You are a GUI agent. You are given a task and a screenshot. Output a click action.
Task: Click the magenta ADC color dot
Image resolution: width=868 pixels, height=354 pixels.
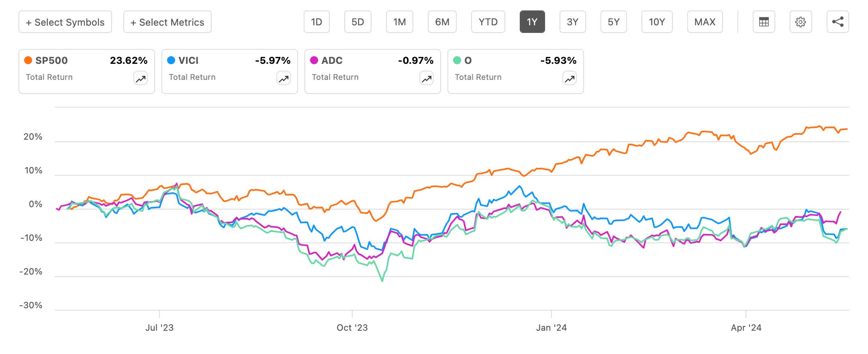(314, 60)
